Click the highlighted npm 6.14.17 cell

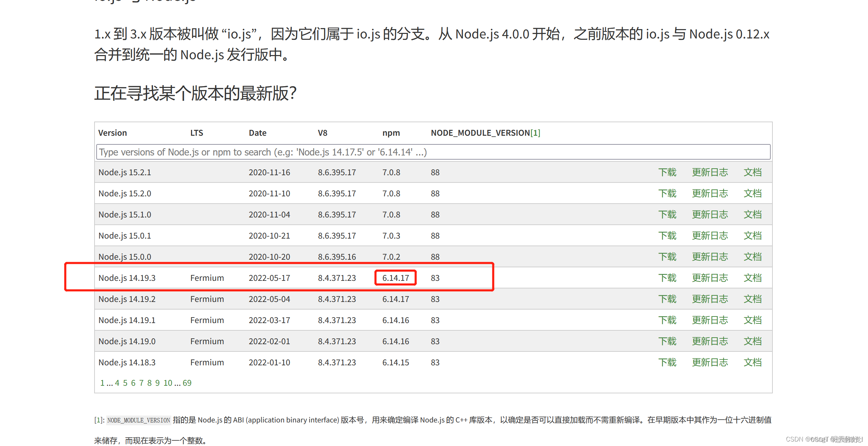(395, 278)
